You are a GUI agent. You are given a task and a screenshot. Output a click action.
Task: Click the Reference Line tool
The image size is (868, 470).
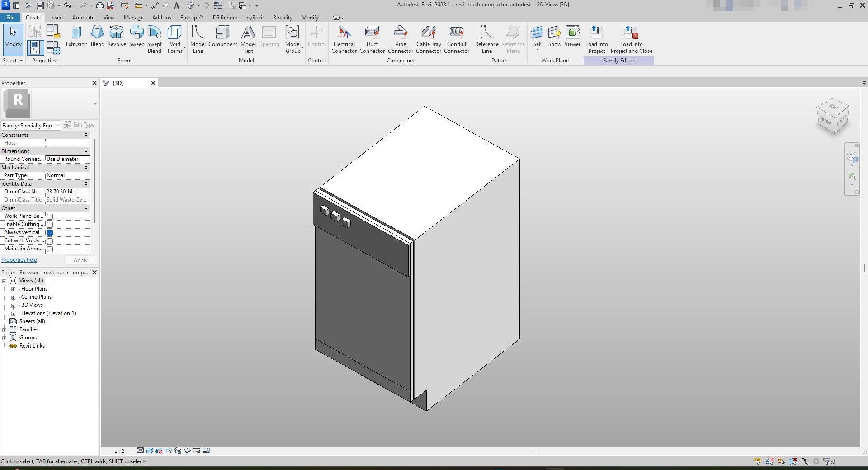(486, 39)
